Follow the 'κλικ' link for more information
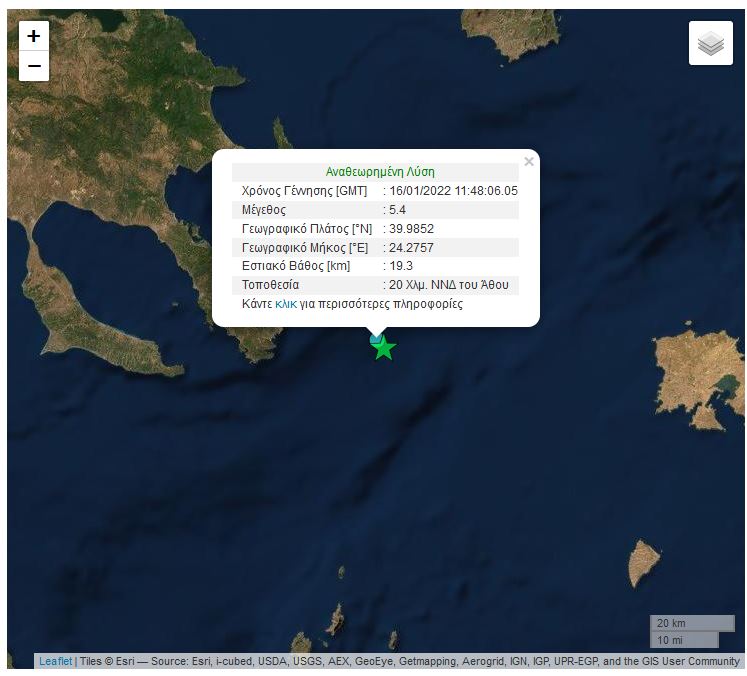 click(x=285, y=304)
